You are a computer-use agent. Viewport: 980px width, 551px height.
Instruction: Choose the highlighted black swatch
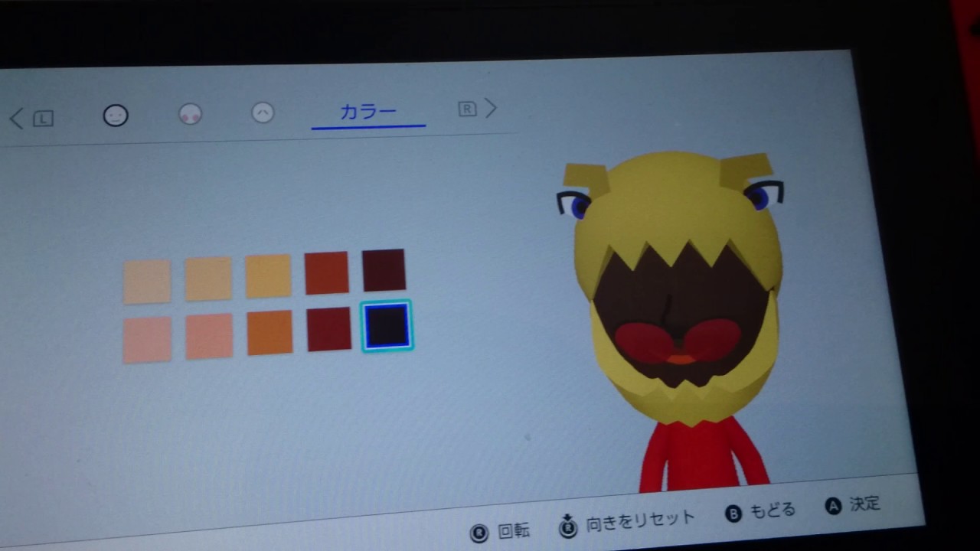point(387,326)
